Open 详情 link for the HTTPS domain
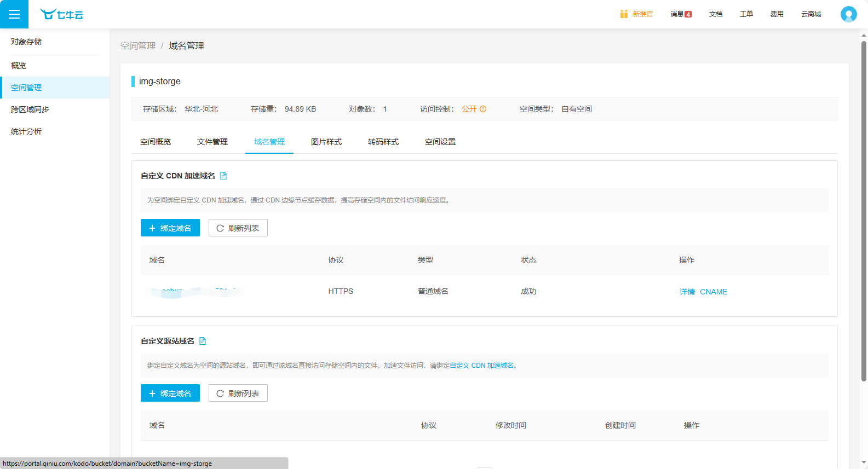Image resolution: width=868 pixels, height=469 pixels. tap(687, 292)
